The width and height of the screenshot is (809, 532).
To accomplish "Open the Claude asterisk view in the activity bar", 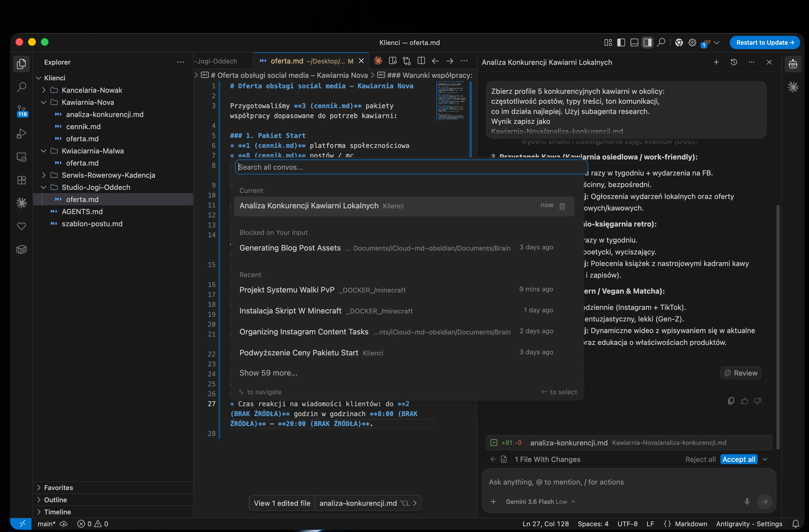I will pos(22,203).
